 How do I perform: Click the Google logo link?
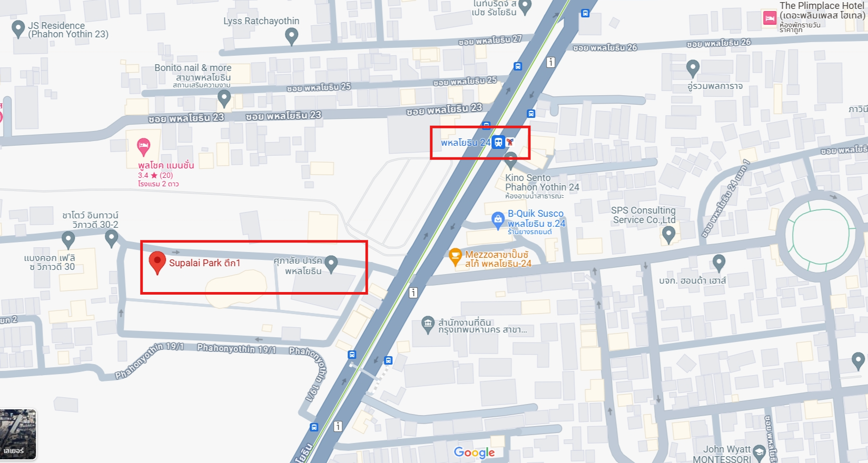(x=474, y=452)
